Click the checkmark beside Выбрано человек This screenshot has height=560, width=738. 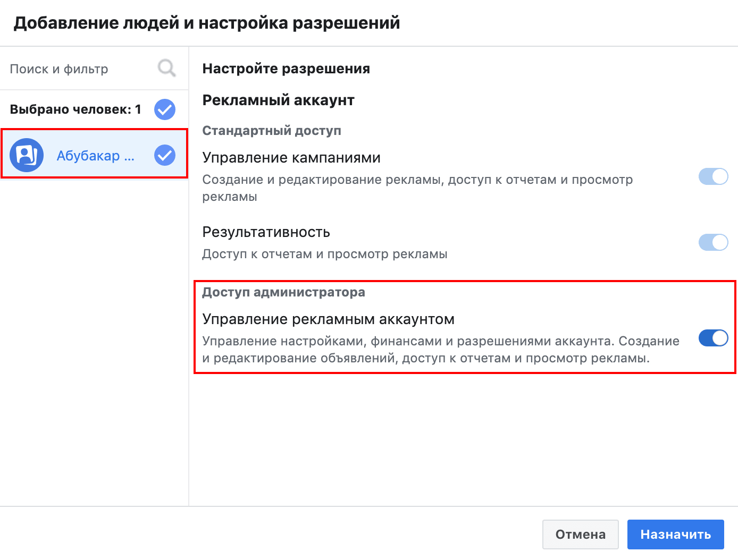click(165, 109)
